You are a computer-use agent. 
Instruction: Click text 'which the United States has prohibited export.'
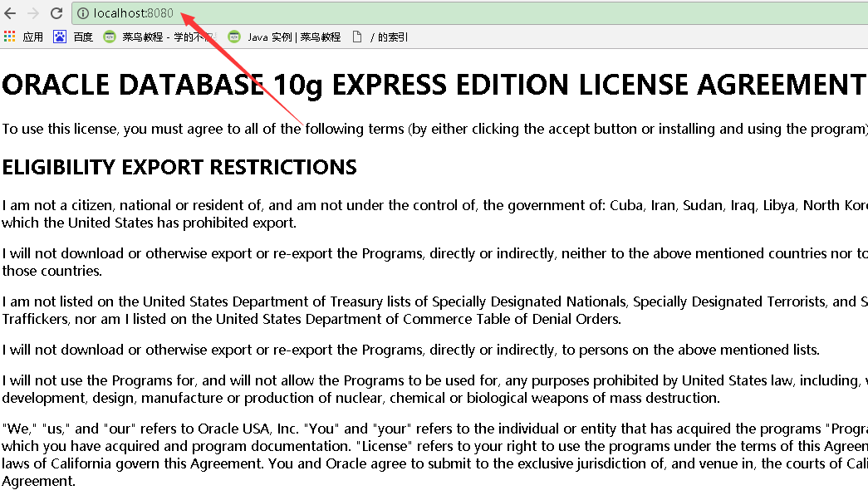pos(149,223)
